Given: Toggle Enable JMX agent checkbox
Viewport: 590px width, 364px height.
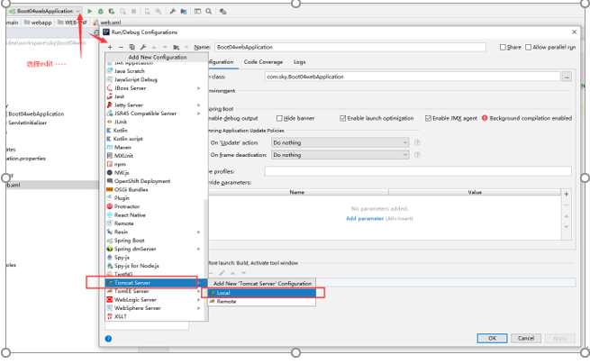Looking at the screenshot, I should pos(428,118).
